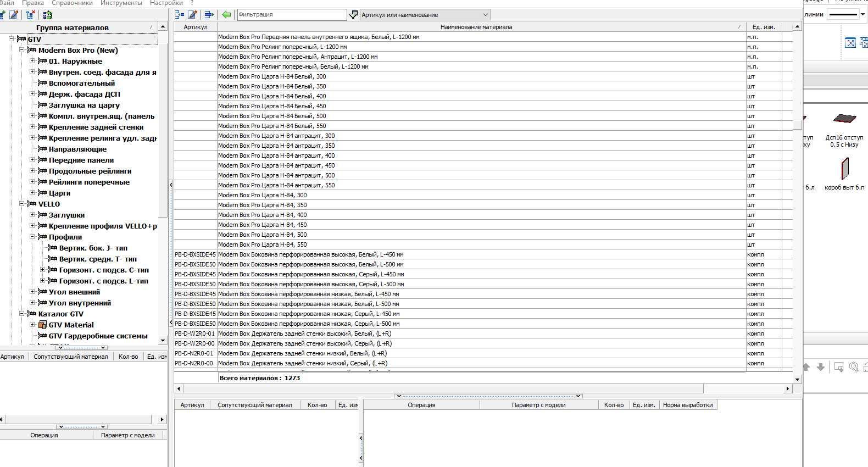
Task: Click the edit group pencil icon in left toolbar
Action: (x=14, y=15)
